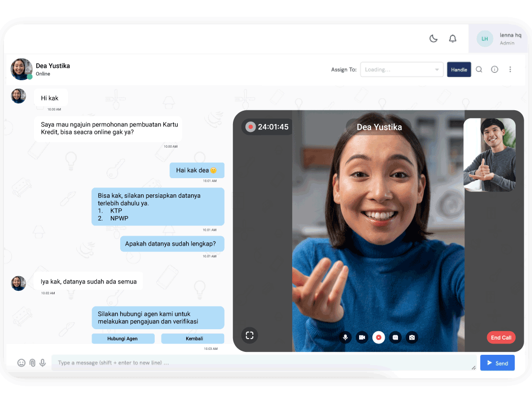
Task: Search within the conversation
Action: click(479, 69)
